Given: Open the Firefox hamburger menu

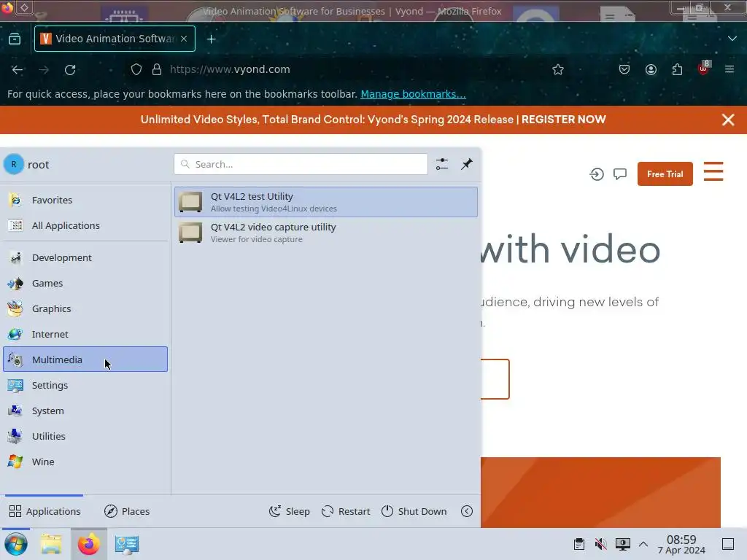Looking at the screenshot, I should 729,69.
